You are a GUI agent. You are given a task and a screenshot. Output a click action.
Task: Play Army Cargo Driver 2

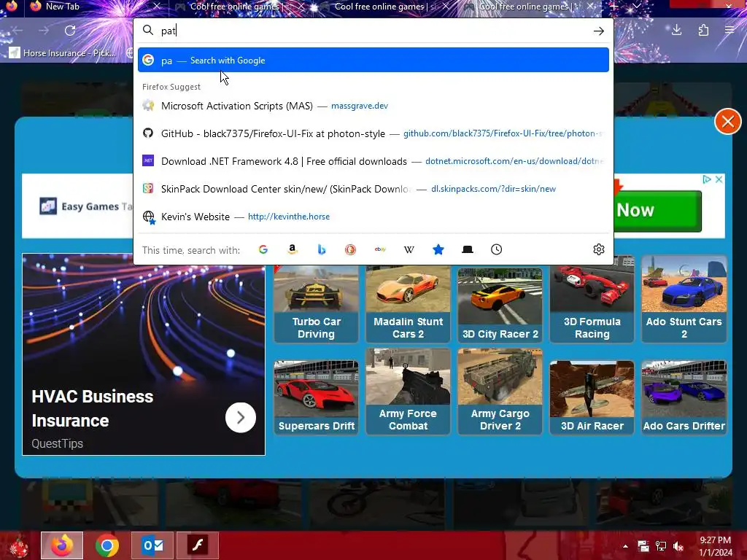pos(500,392)
